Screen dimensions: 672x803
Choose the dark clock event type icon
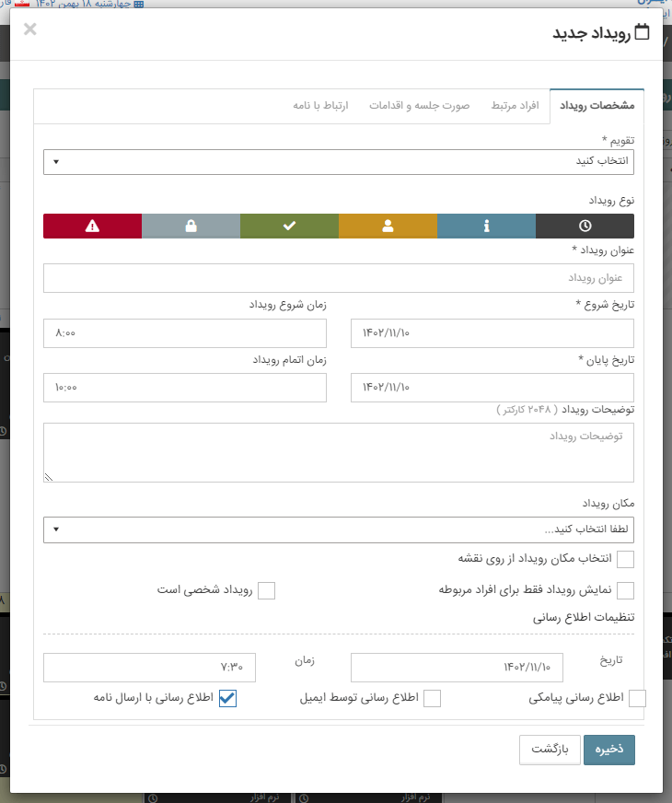pyautogui.click(x=585, y=226)
